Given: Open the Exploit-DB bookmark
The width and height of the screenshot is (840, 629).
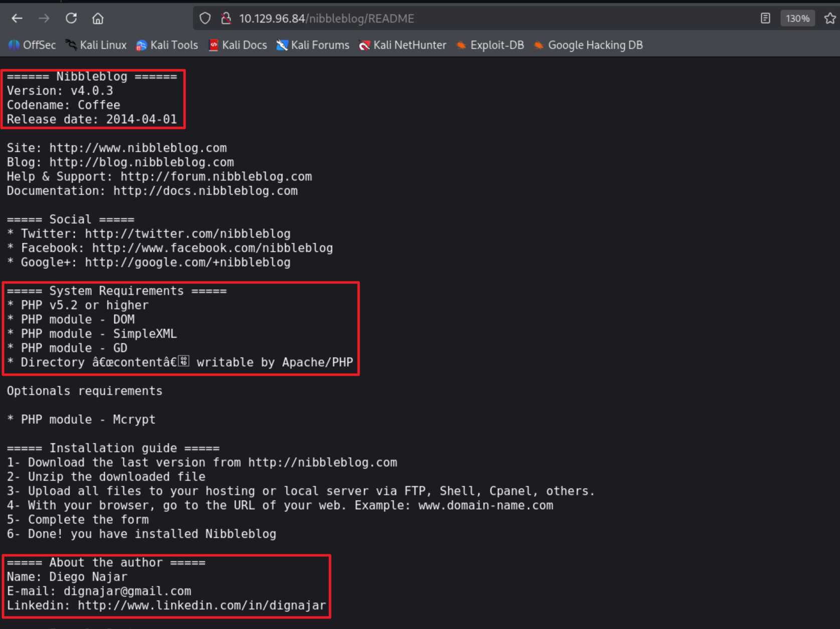Looking at the screenshot, I should coord(490,45).
